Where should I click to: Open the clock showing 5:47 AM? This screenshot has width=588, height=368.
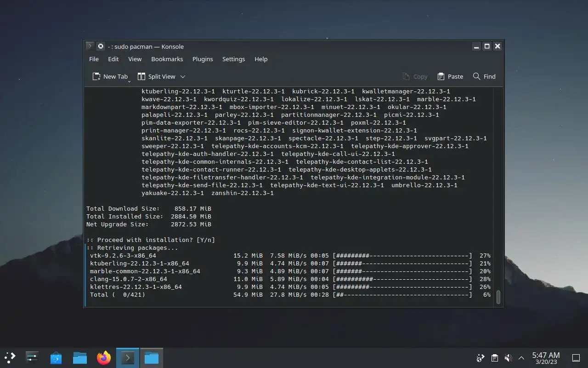pyautogui.click(x=546, y=358)
